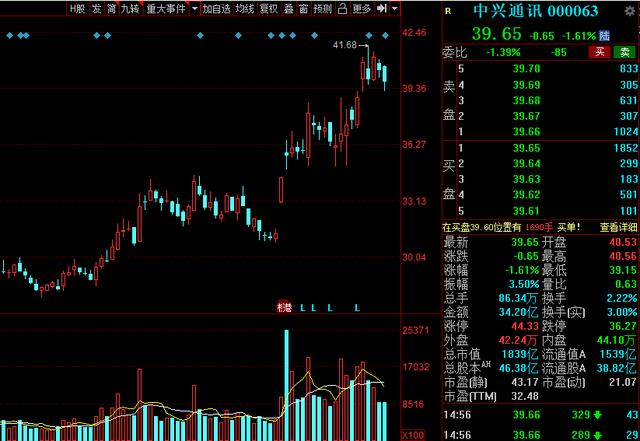Click the 开盘 value 40.53
This screenshot has width=640, height=441.
pos(623,242)
